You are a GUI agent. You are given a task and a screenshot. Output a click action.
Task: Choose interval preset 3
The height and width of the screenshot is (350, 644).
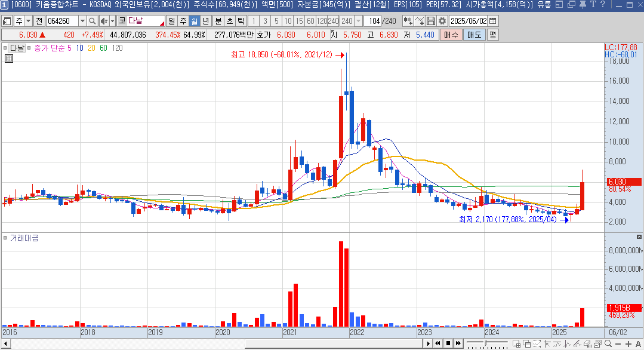[x=266, y=21]
